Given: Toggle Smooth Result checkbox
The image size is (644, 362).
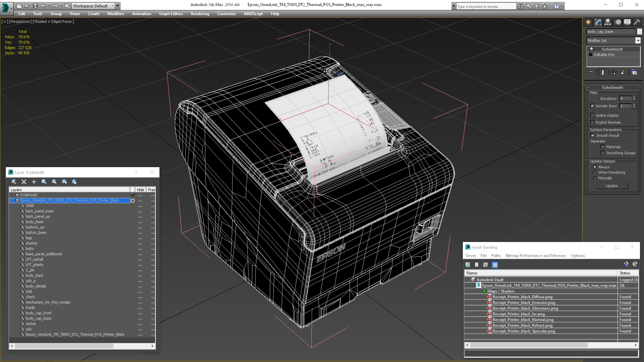Looking at the screenshot, I should [593, 135].
